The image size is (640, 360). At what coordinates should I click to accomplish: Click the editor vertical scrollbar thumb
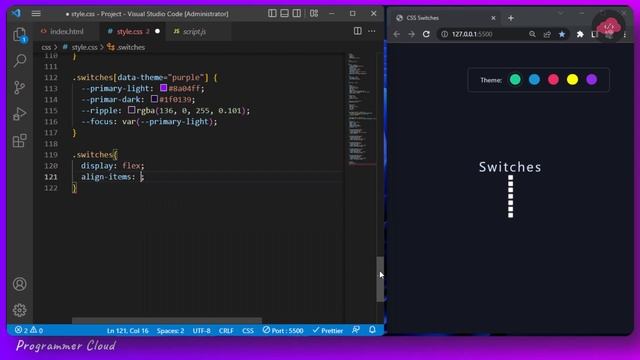click(380, 279)
